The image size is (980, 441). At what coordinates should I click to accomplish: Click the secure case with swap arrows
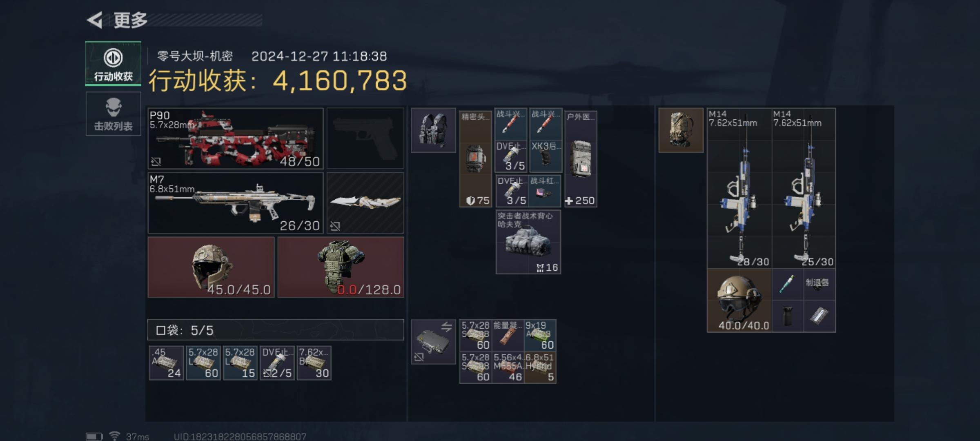click(433, 342)
